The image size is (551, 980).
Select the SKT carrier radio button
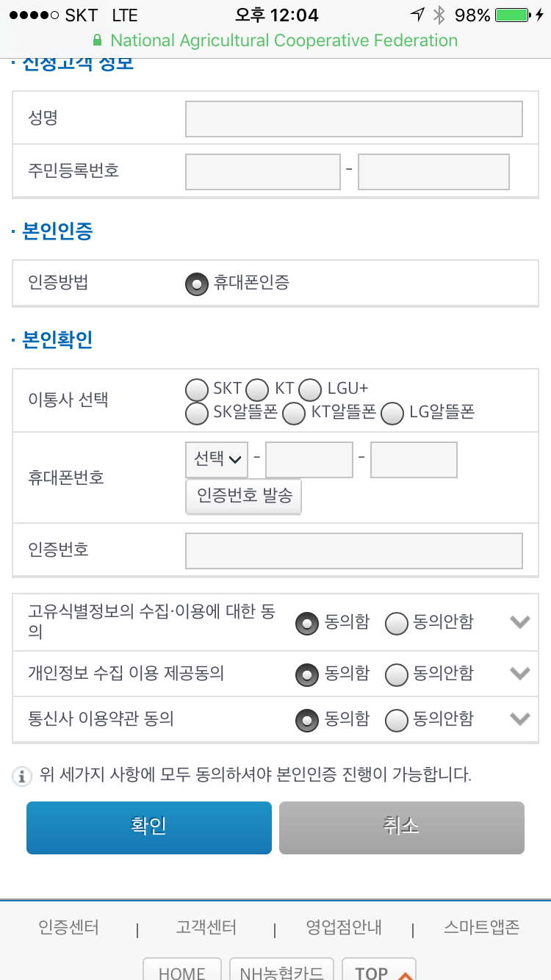196,388
